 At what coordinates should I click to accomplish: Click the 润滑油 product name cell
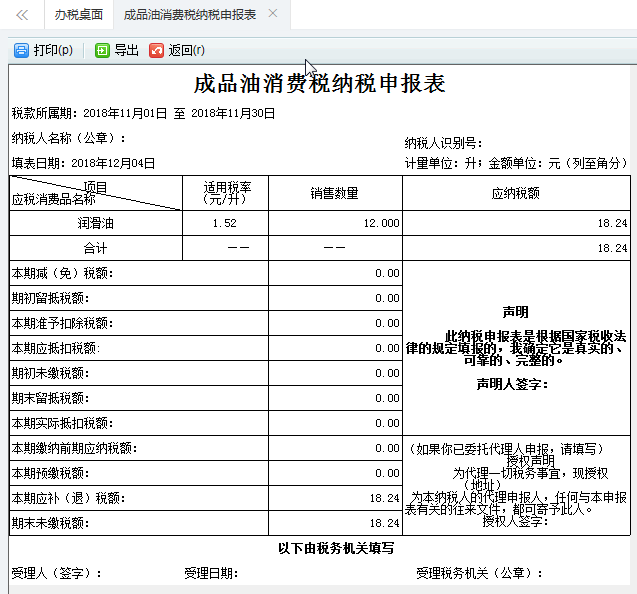click(96, 223)
